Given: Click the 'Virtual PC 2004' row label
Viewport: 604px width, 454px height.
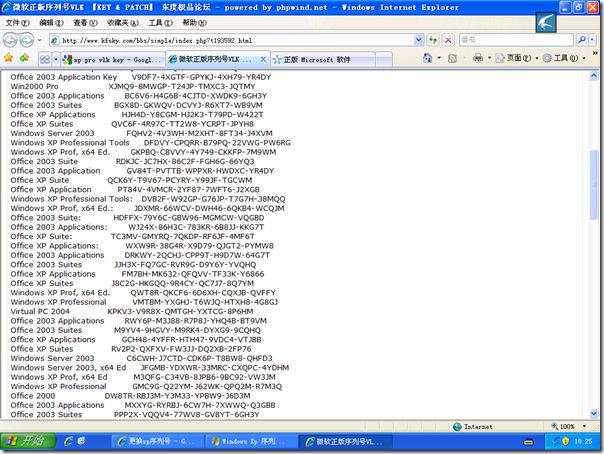Looking at the screenshot, I should (x=40, y=311).
